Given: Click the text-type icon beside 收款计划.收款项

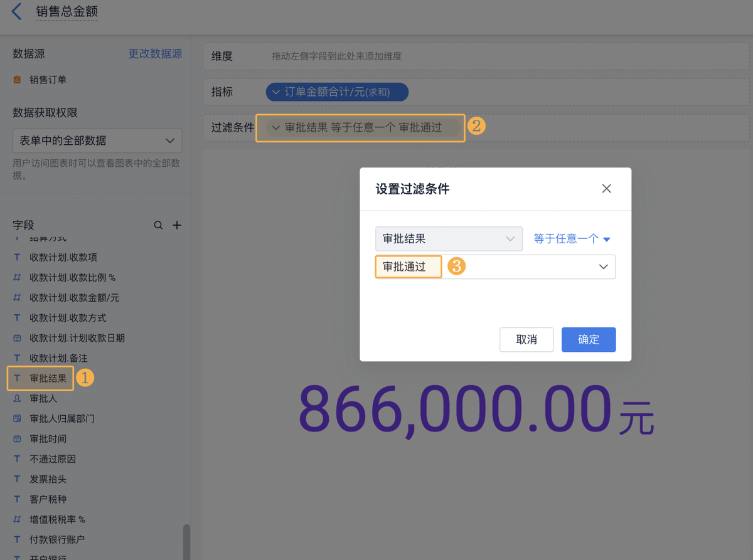Looking at the screenshot, I should pyautogui.click(x=17, y=258).
